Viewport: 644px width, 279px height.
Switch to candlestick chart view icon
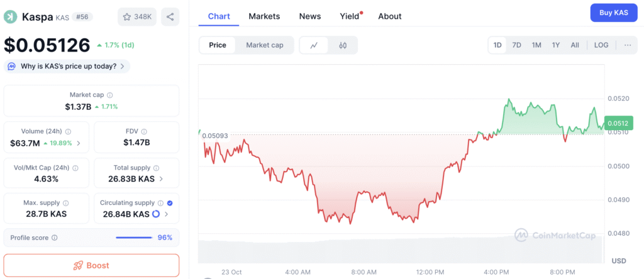tap(343, 45)
